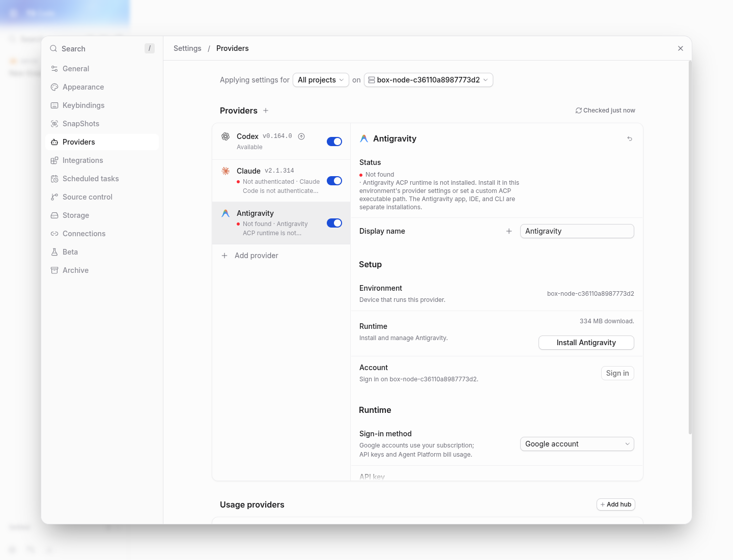Click the reset arrow icon in Antigravity header
733x560 pixels.
(630, 138)
